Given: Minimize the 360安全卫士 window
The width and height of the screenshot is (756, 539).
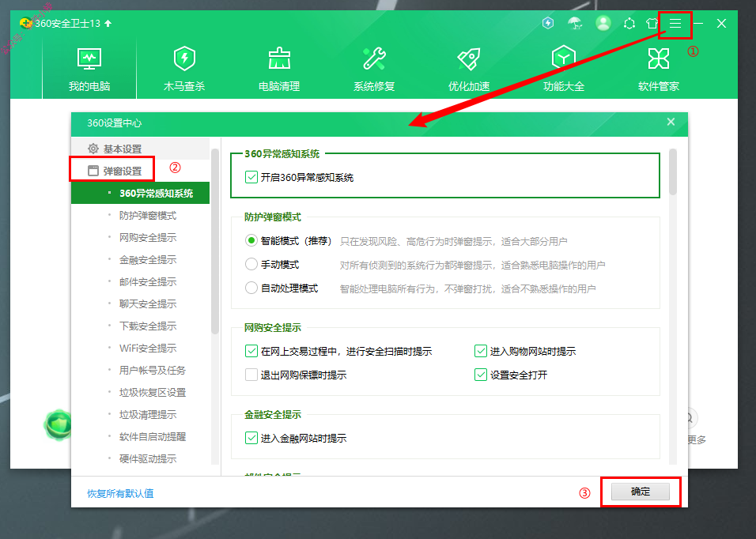Looking at the screenshot, I should click(698, 23).
